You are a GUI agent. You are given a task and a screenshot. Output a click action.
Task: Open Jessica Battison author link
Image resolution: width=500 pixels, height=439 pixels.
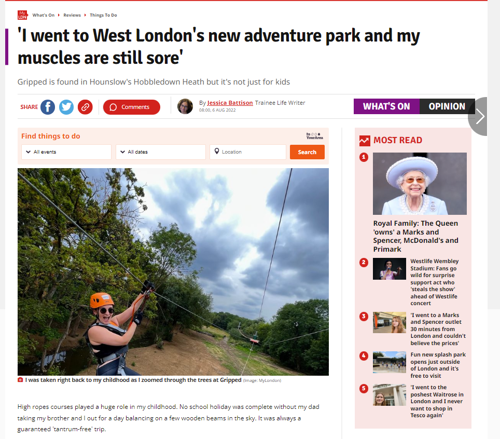(230, 103)
